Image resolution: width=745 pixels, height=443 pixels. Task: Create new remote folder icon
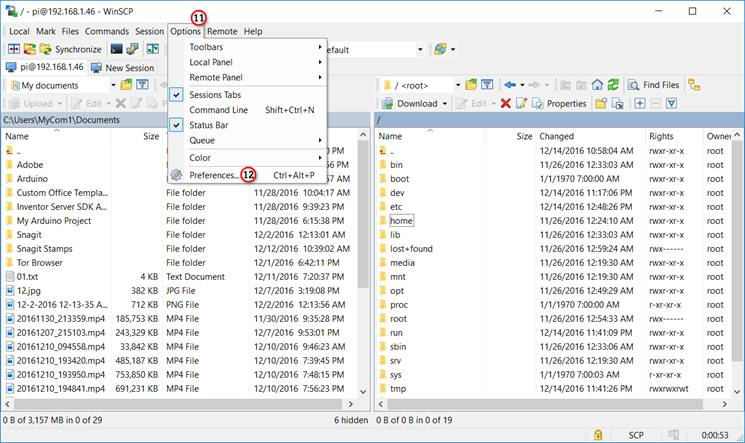pos(601,103)
